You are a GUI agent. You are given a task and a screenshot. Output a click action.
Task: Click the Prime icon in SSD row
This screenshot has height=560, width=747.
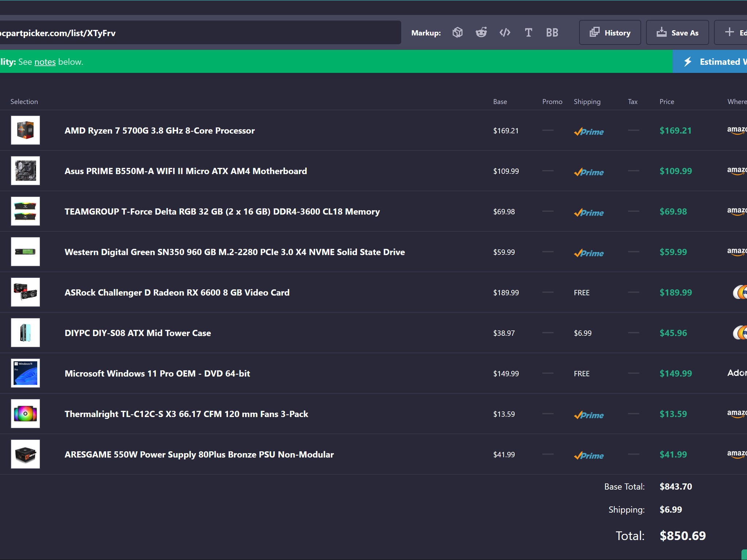[589, 253]
